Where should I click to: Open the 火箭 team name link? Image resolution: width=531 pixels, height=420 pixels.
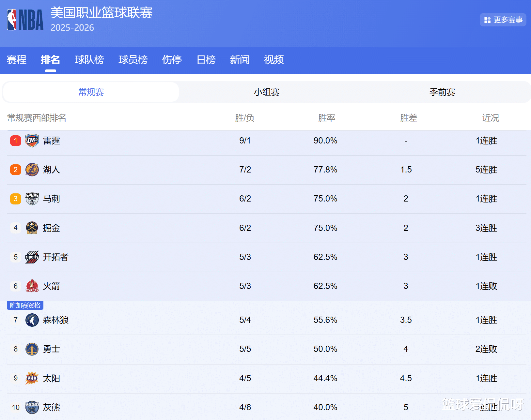(x=52, y=286)
